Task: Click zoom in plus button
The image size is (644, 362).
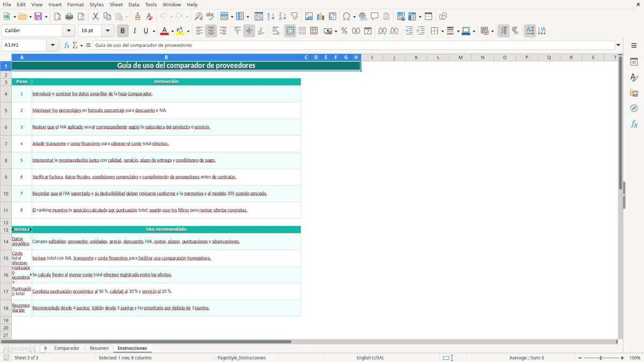Action: (623, 358)
